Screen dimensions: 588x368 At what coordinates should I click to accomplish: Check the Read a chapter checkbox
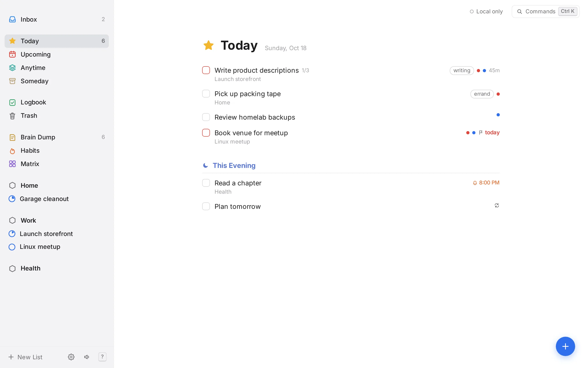(x=206, y=183)
